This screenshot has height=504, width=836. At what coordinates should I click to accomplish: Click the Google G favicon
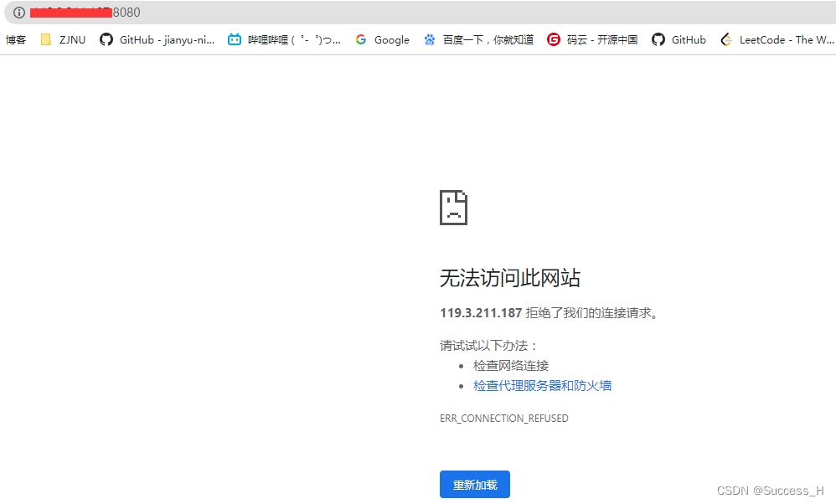pos(361,39)
